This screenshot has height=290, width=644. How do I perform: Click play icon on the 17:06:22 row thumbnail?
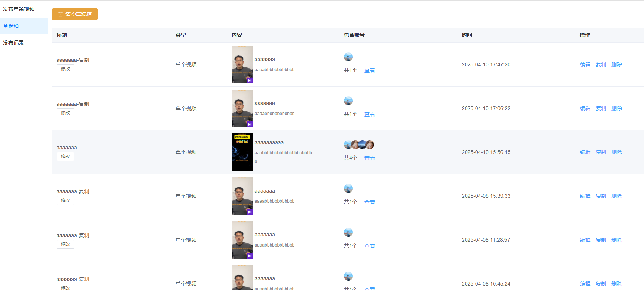pos(249,124)
